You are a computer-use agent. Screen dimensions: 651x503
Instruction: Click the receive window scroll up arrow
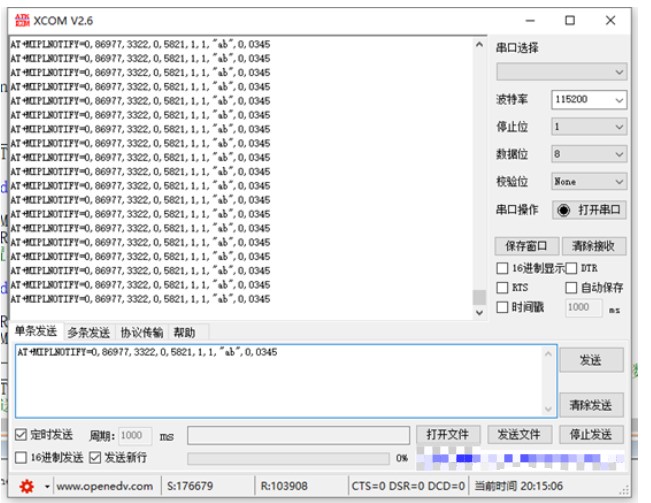[479, 44]
